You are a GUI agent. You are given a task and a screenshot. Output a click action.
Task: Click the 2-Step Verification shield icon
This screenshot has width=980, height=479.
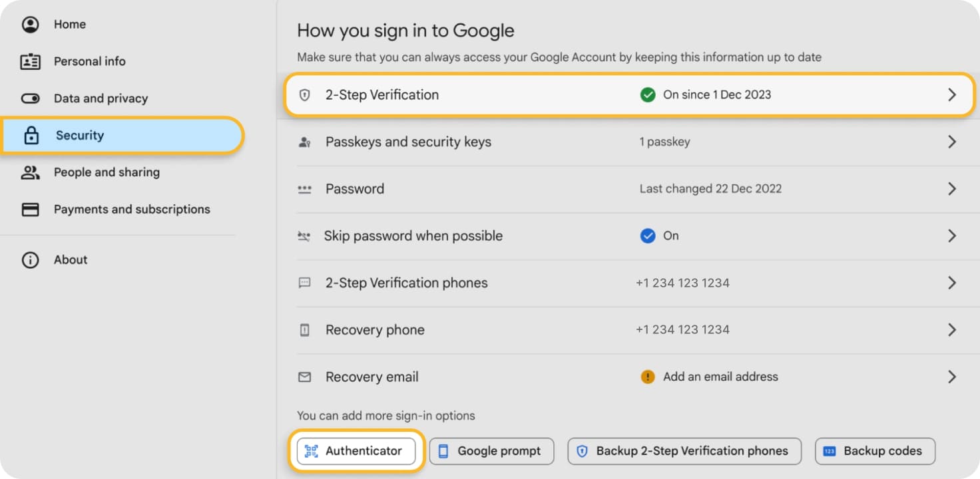coord(306,94)
